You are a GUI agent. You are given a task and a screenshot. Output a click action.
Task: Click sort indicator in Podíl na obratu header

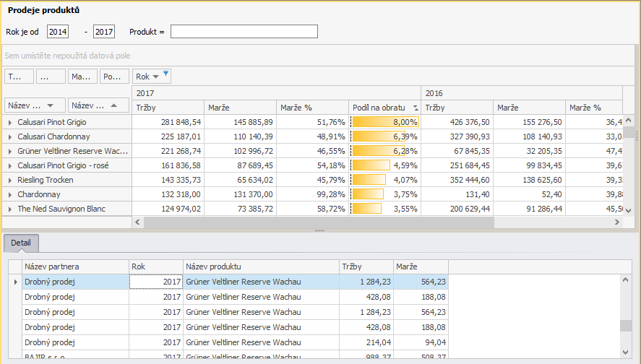(x=415, y=108)
